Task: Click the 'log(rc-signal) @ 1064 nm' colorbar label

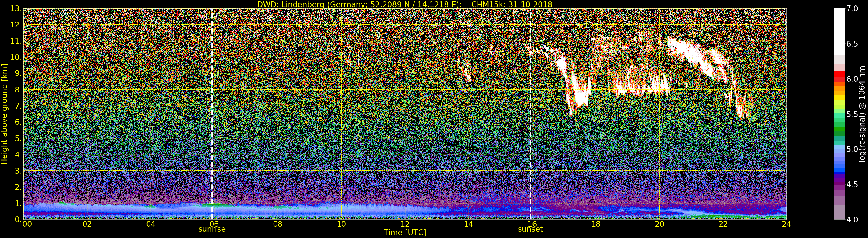Action: (x=862, y=114)
